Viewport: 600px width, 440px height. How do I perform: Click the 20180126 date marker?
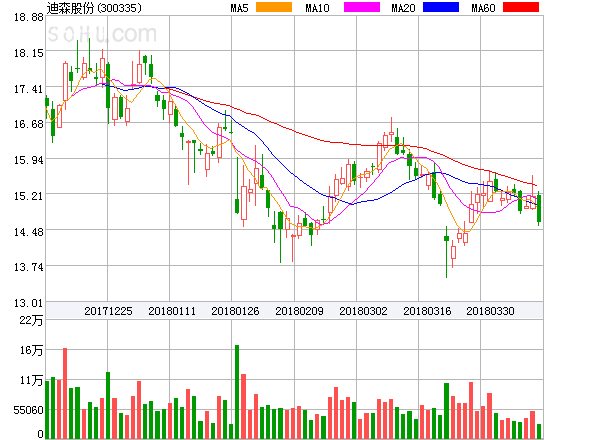point(235,311)
